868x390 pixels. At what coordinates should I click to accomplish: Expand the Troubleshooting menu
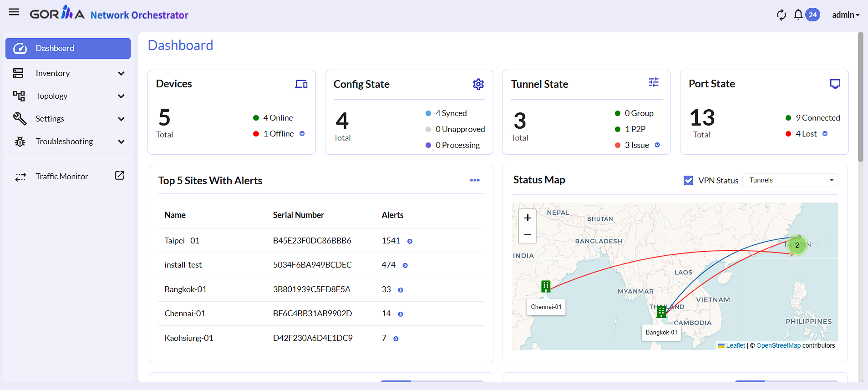pos(68,142)
